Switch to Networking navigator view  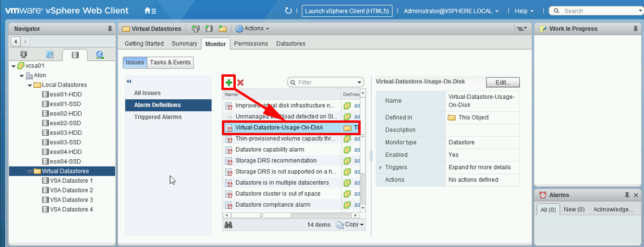tap(100, 54)
